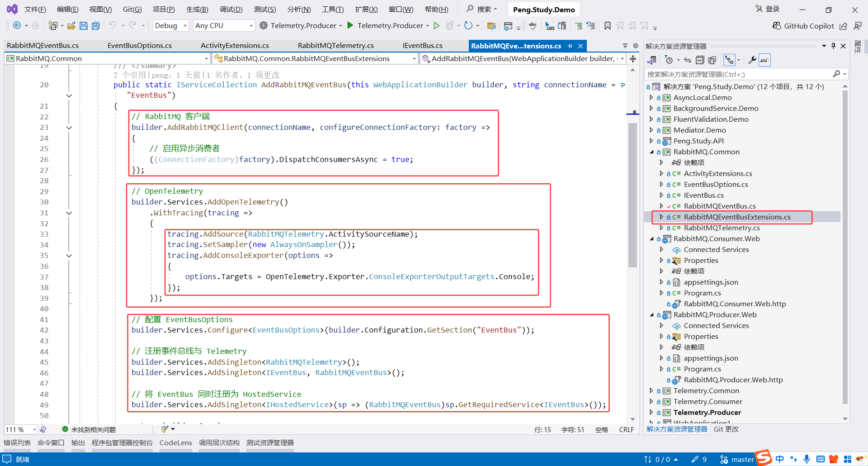Collapse all nodes in Solution Explorer

coord(700,60)
